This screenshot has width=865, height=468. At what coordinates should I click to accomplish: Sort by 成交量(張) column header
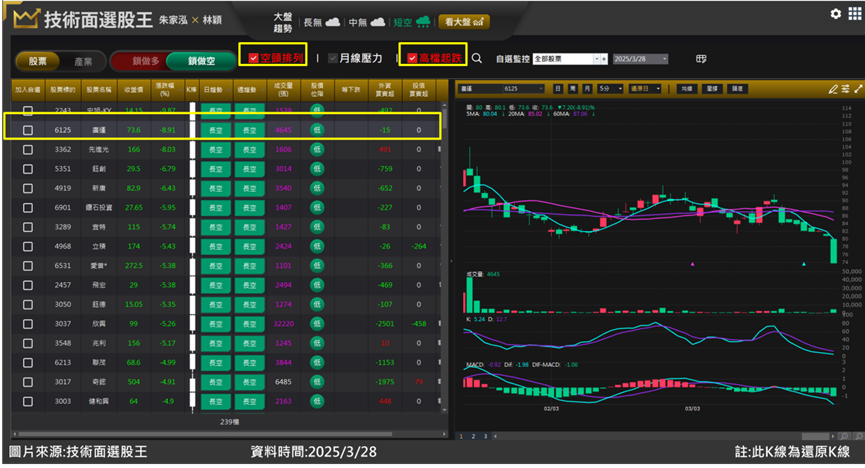(x=284, y=89)
